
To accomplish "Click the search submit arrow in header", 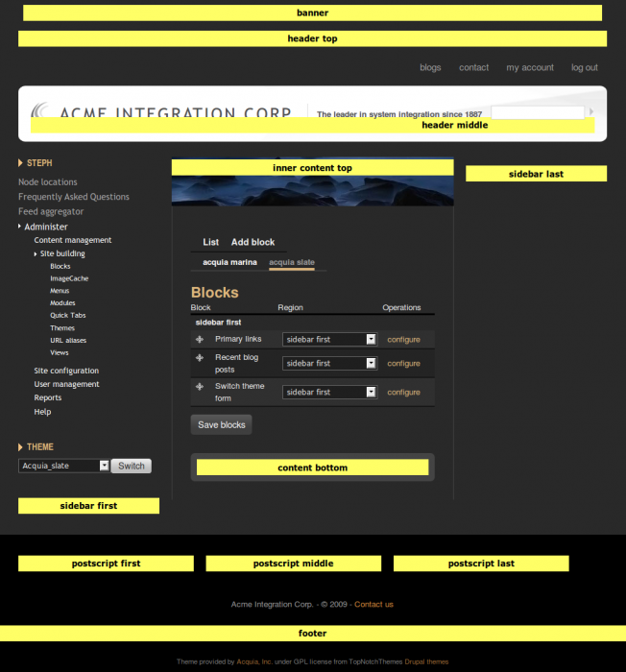I will pyautogui.click(x=591, y=111).
